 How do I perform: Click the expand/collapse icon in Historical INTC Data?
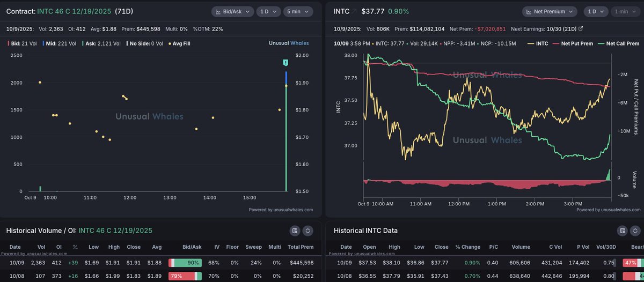pos(635,231)
